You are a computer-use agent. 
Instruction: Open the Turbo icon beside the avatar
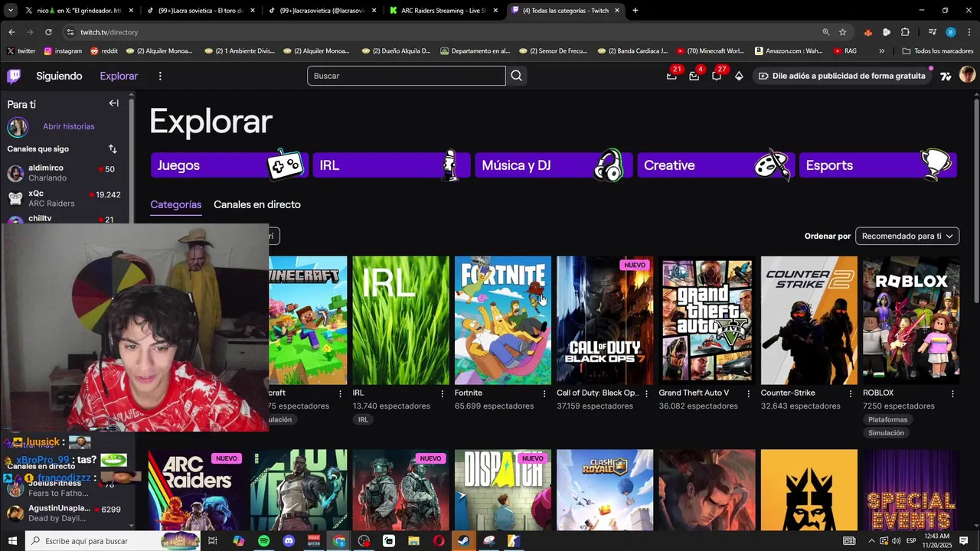coord(946,76)
